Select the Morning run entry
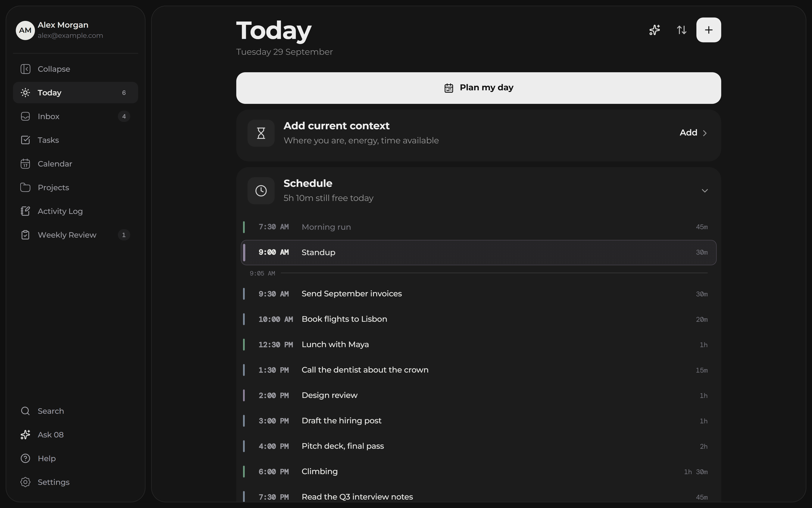 479,227
